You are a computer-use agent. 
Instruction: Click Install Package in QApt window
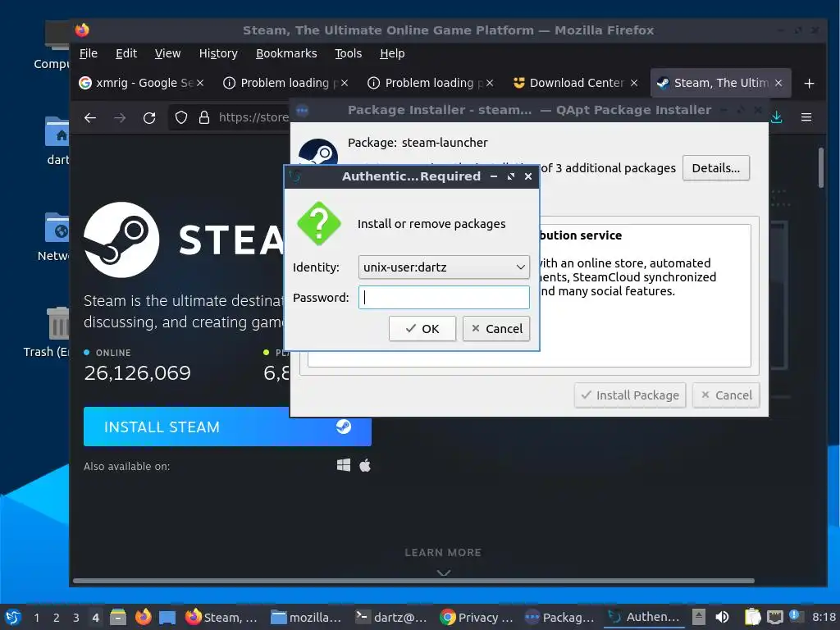coord(630,395)
